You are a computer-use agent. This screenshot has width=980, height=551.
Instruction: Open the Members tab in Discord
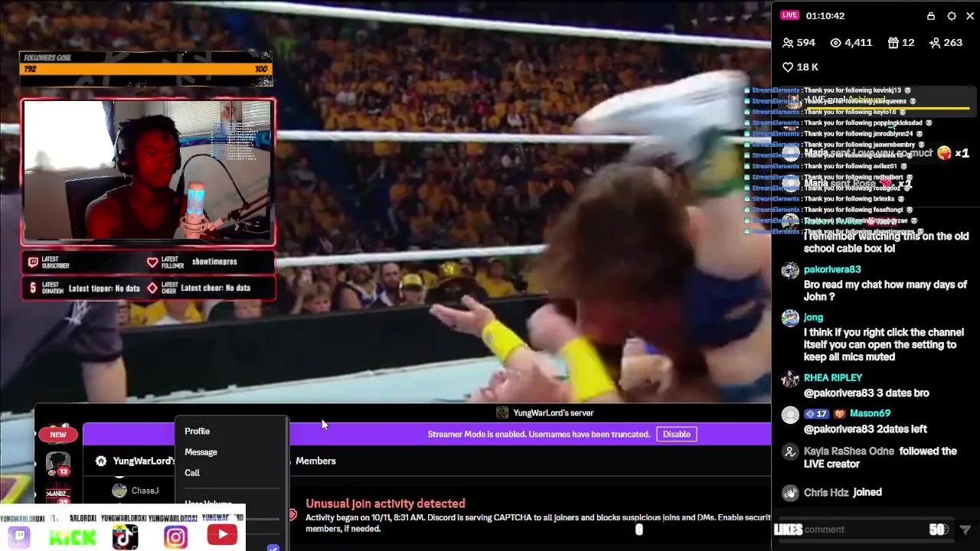315,461
